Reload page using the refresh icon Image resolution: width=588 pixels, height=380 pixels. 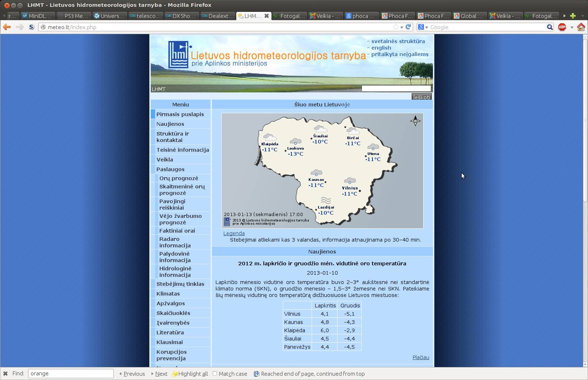(408, 27)
